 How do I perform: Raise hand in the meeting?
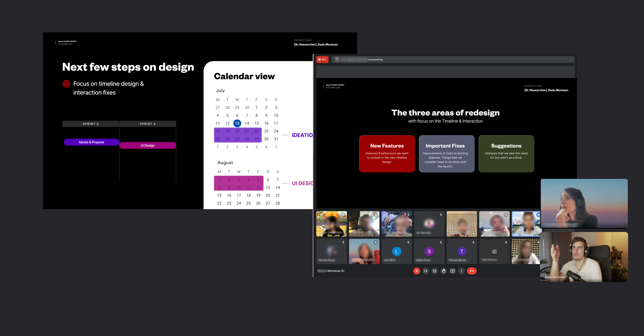coord(443,271)
